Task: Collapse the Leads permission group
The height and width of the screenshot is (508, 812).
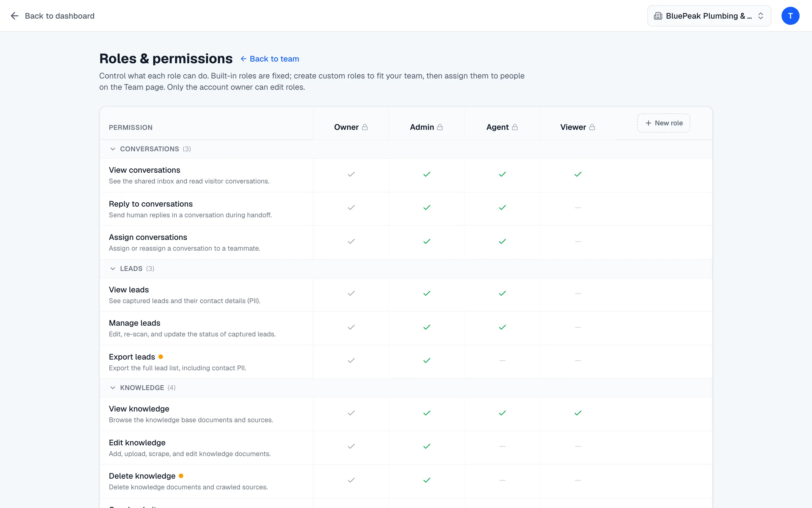Action: click(113, 268)
